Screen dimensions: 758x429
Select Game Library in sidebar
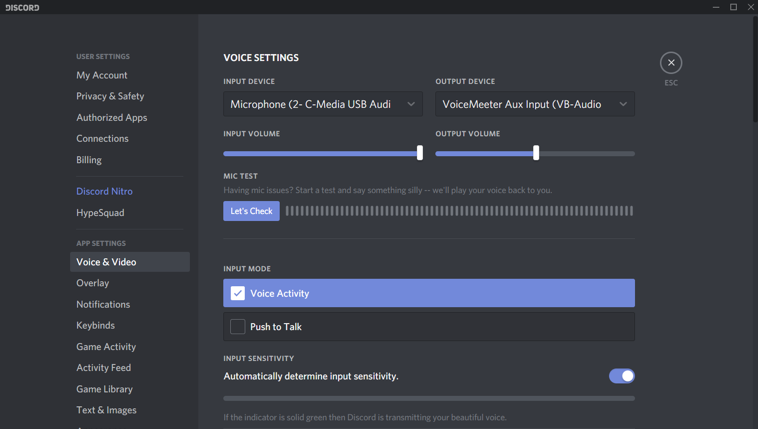click(104, 389)
